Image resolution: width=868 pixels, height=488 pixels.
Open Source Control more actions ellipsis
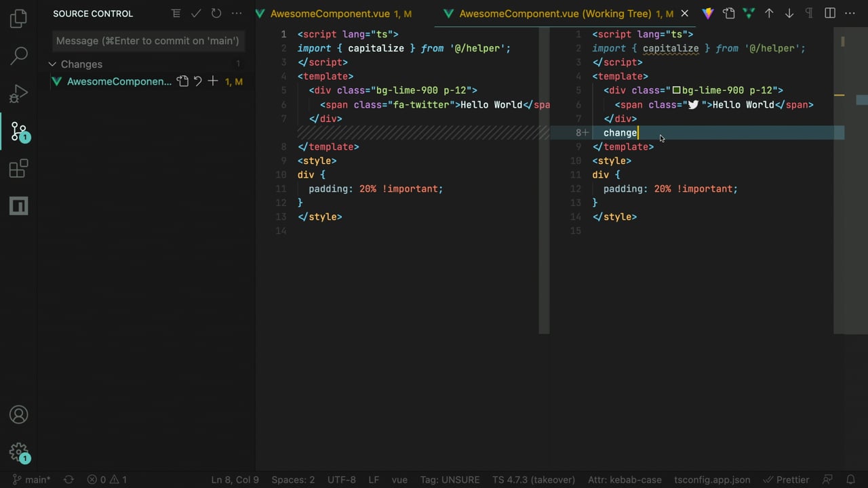236,14
